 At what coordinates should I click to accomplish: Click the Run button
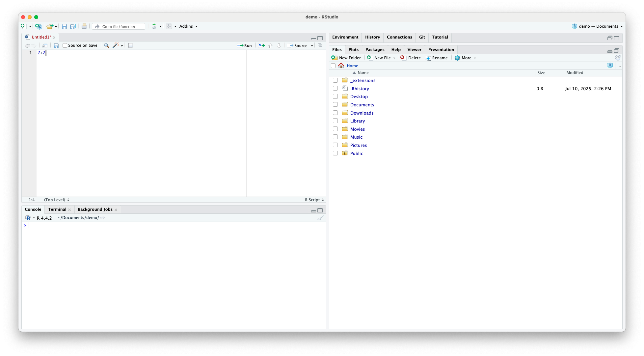(x=245, y=46)
